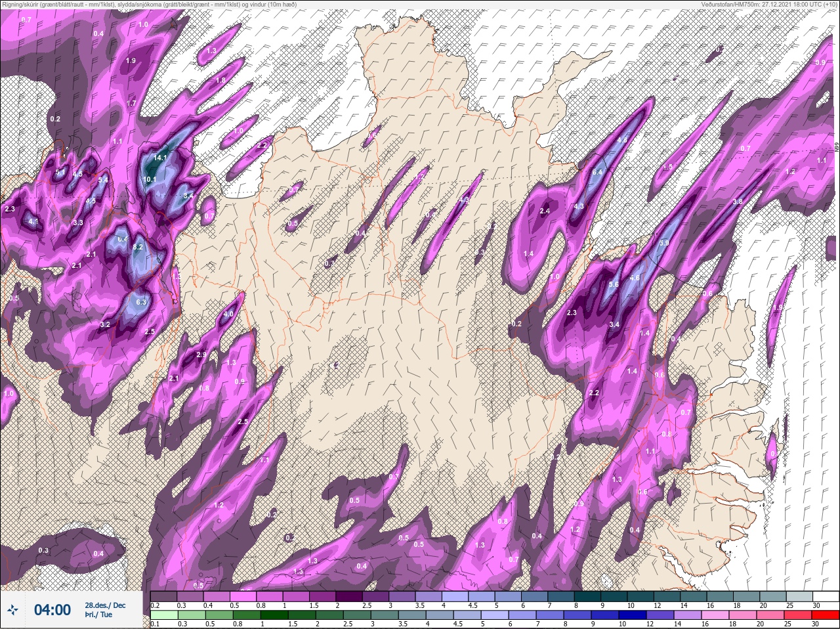Click the 04:00 forecast time label

pos(52,610)
